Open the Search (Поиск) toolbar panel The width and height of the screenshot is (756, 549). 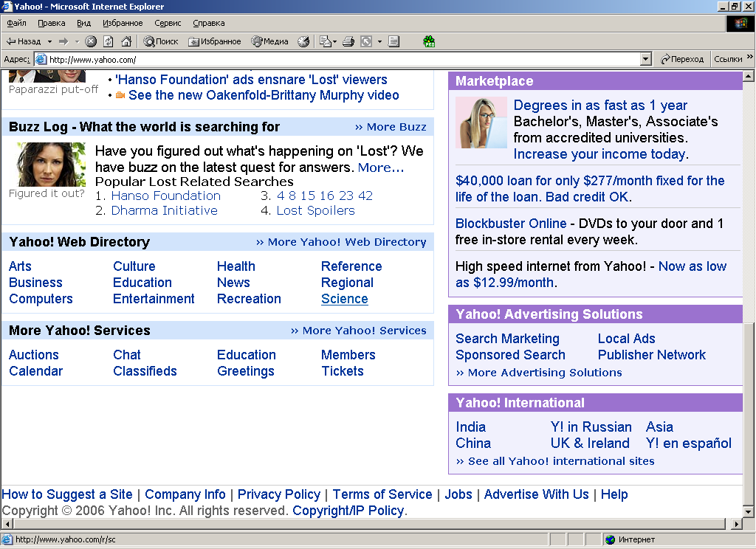tap(161, 41)
